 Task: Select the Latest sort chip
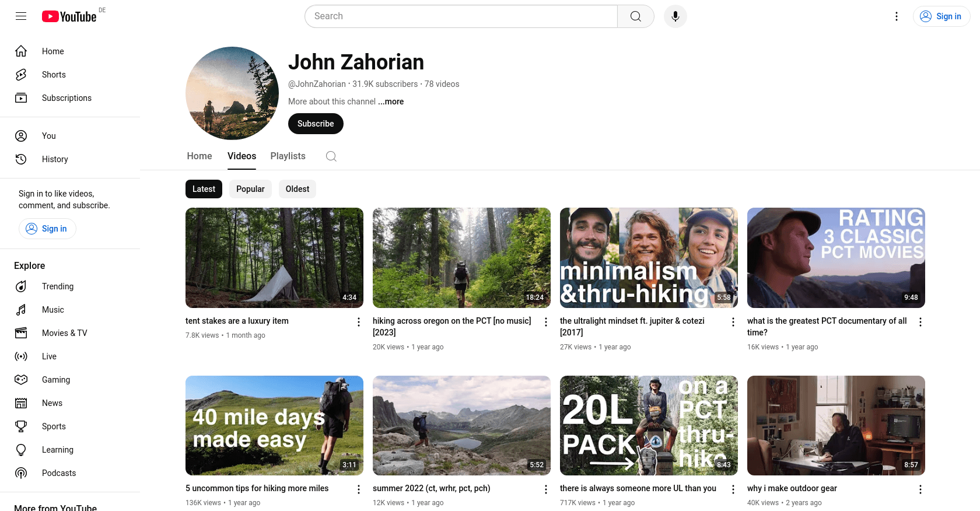point(204,189)
